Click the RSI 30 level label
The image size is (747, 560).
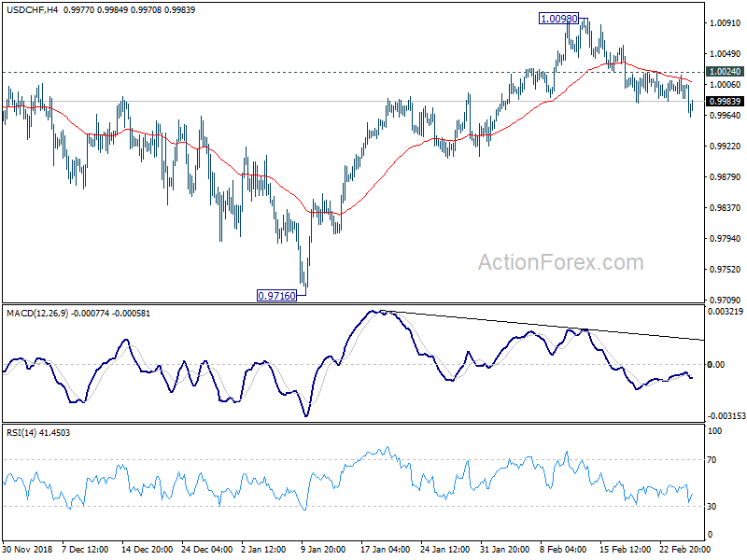click(x=712, y=506)
